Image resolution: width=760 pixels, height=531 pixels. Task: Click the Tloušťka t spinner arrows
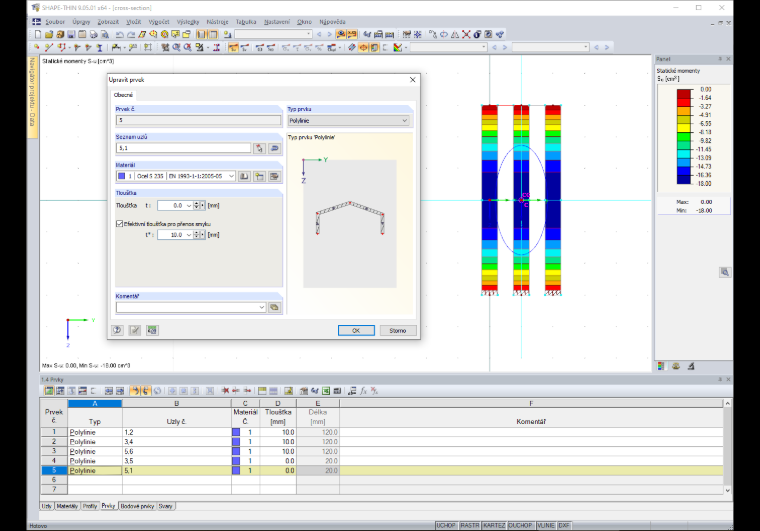click(x=196, y=206)
